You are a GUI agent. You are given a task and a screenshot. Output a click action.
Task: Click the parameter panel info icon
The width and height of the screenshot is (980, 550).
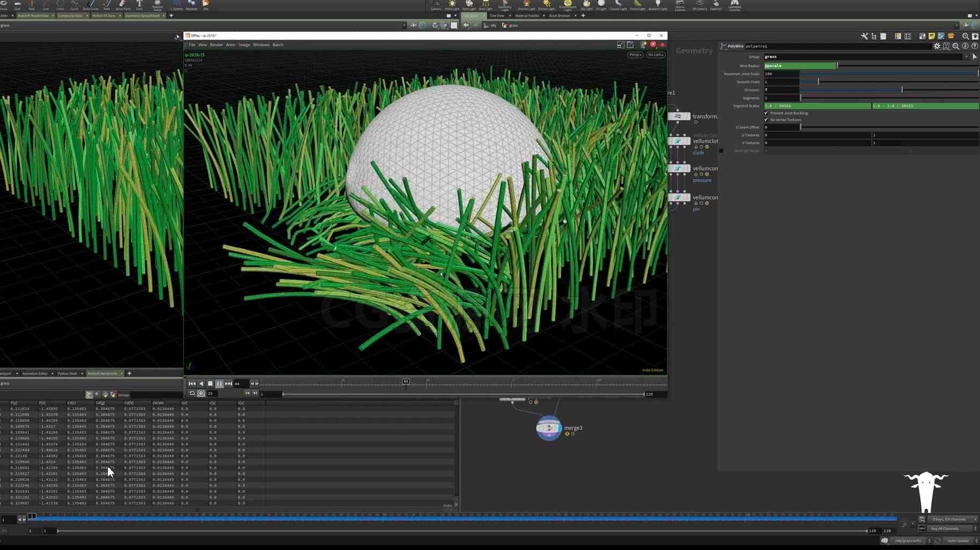pyautogui.click(x=965, y=46)
